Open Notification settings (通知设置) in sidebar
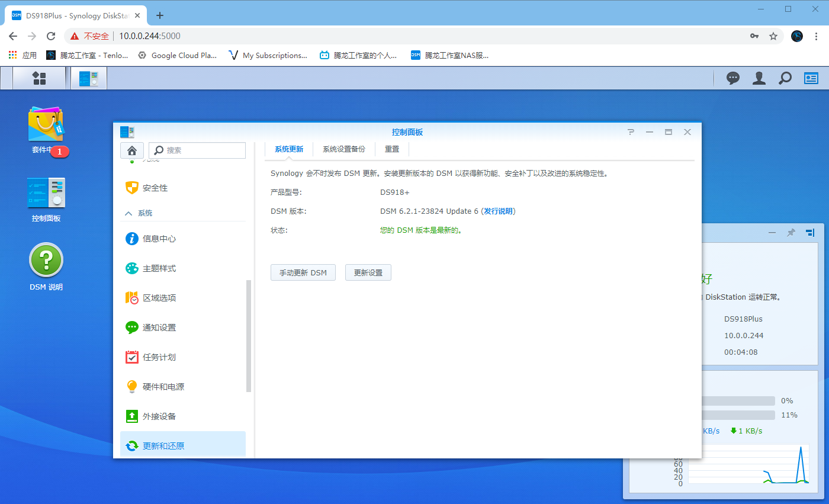The image size is (829, 504). click(183, 328)
